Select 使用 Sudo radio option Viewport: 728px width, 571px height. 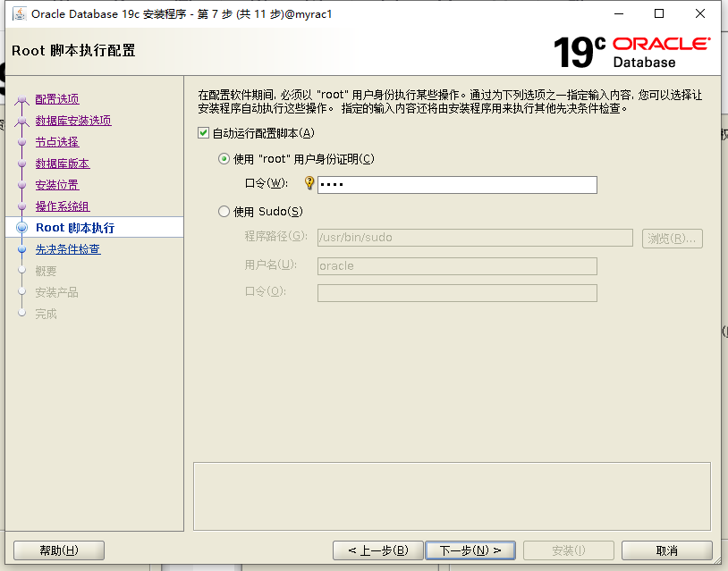tap(224, 212)
